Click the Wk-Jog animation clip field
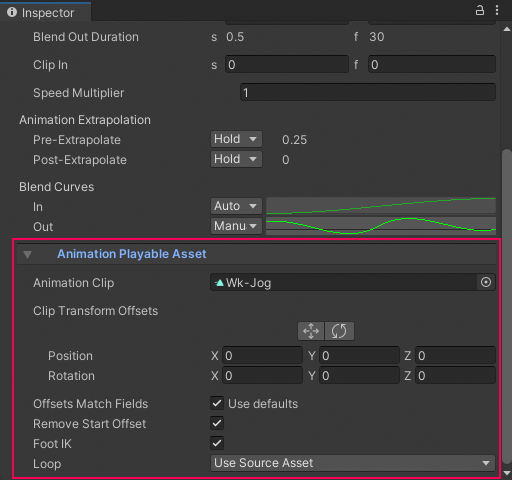The image size is (512, 480). 344,282
